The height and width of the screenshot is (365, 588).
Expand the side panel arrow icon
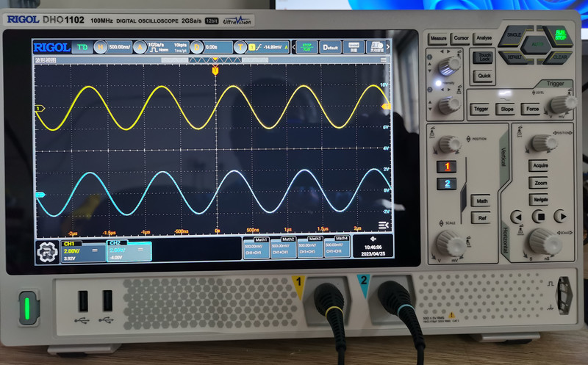click(382, 225)
